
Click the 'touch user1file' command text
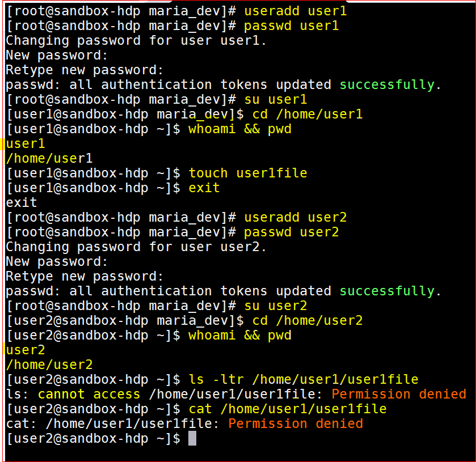click(248, 173)
